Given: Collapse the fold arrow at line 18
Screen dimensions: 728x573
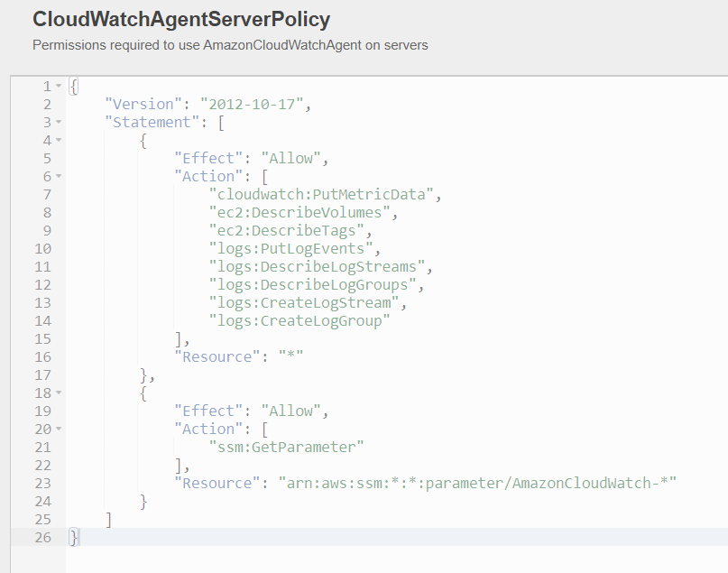Looking at the screenshot, I should click(x=59, y=393).
